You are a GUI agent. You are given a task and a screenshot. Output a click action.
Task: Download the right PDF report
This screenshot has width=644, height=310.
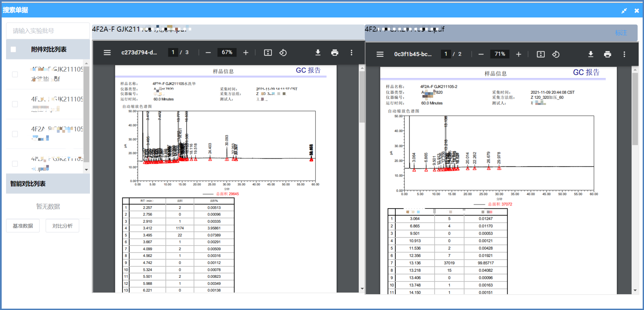pos(591,54)
